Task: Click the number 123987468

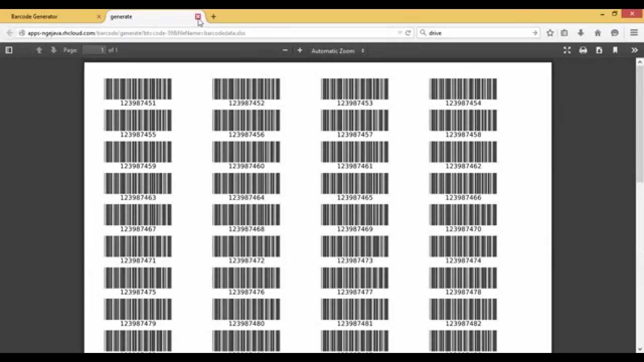Action: point(247,229)
